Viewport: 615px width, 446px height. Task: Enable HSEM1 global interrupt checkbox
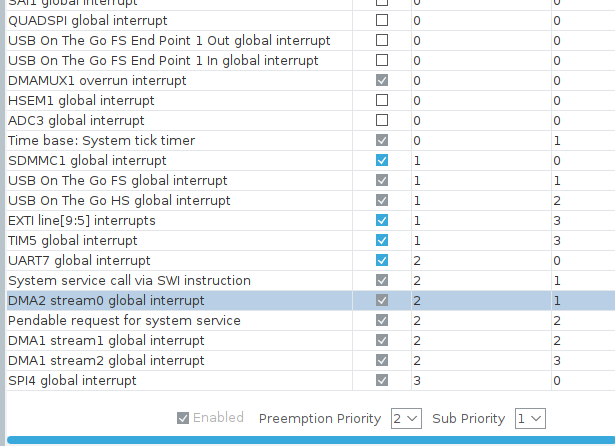pos(382,100)
